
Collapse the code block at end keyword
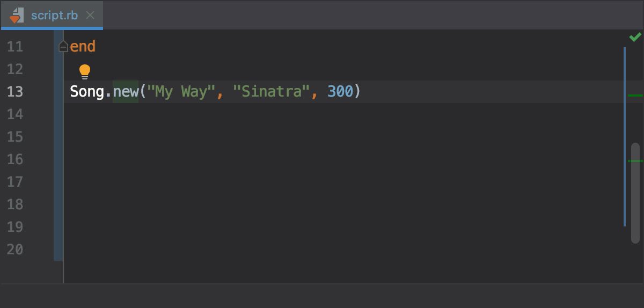(x=63, y=47)
